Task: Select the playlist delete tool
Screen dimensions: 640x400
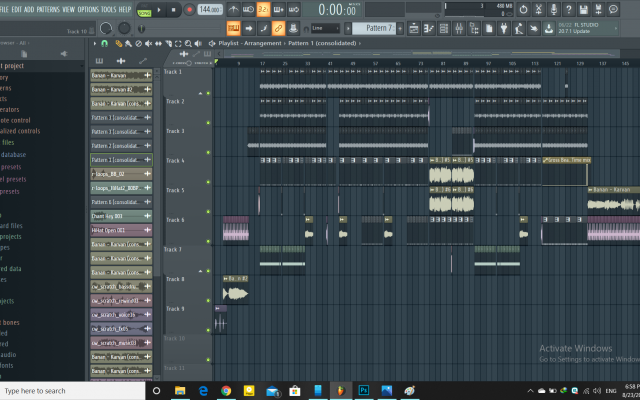Action: click(138, 43)
